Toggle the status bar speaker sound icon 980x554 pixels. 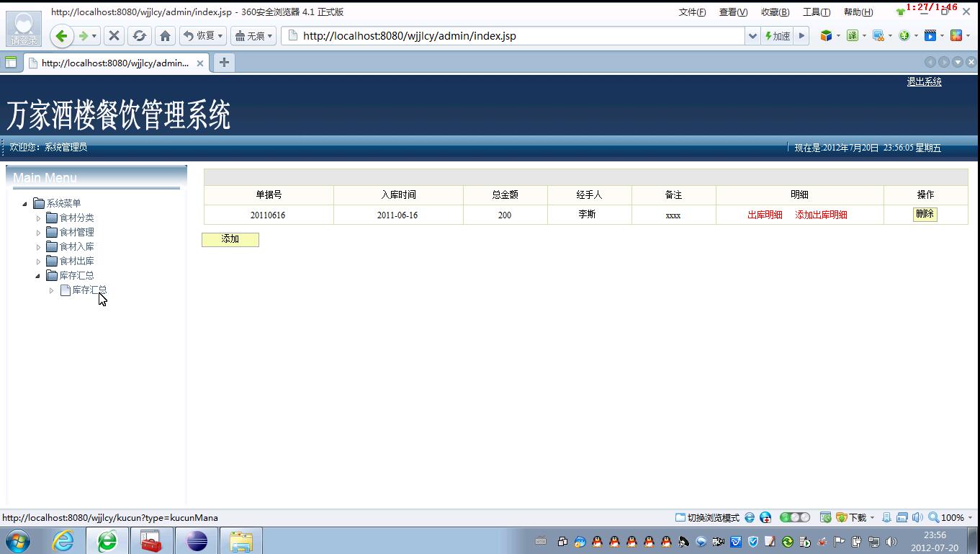point(917,518)
